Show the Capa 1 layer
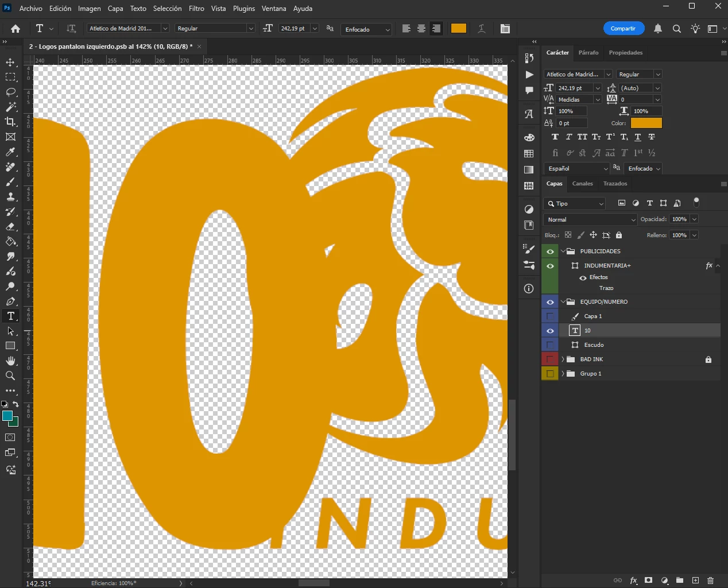The height and width of the screenshot is (588, 728). pos(550,316)
